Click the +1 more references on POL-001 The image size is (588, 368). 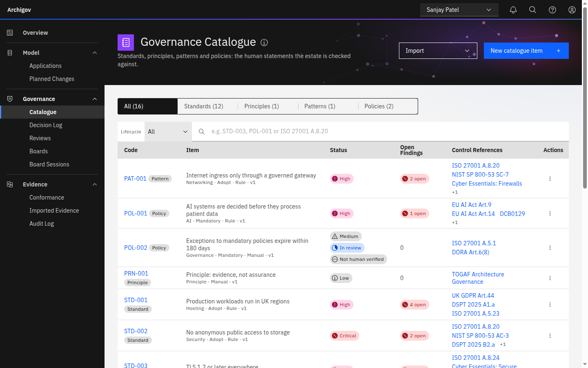(455, 222)
